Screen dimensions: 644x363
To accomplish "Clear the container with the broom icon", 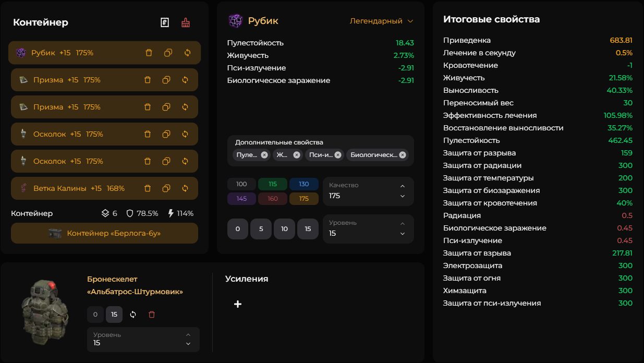I will point(186,22).
